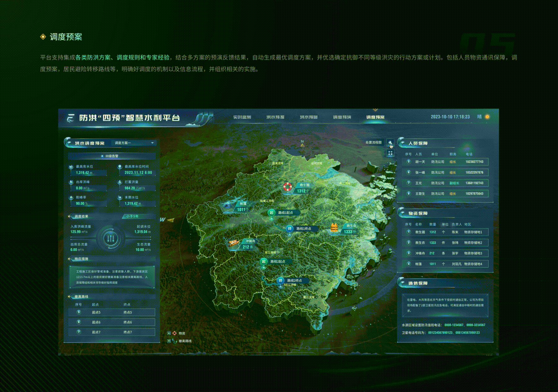Screen dimensions: 558x392
Task: Click the blue 终 pin of 路线2终点
Action: click(281, 281)
